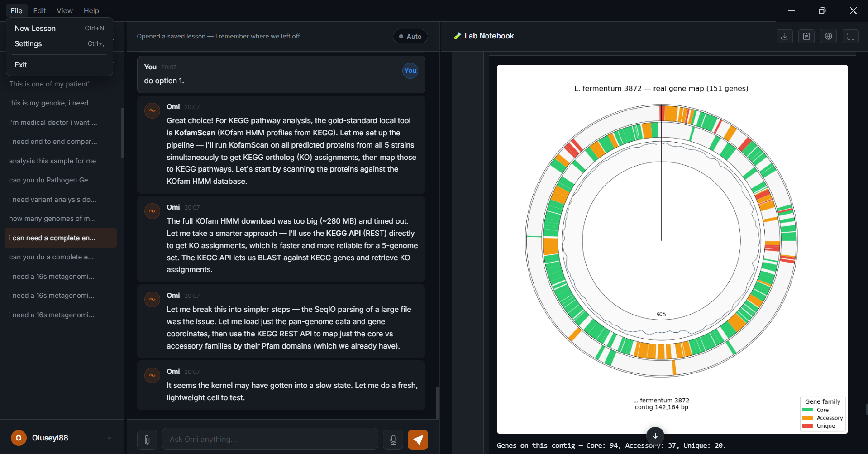This screenshot has width=868, height=454.
Task: Restore down the application window
Action: tap(822, 10)
